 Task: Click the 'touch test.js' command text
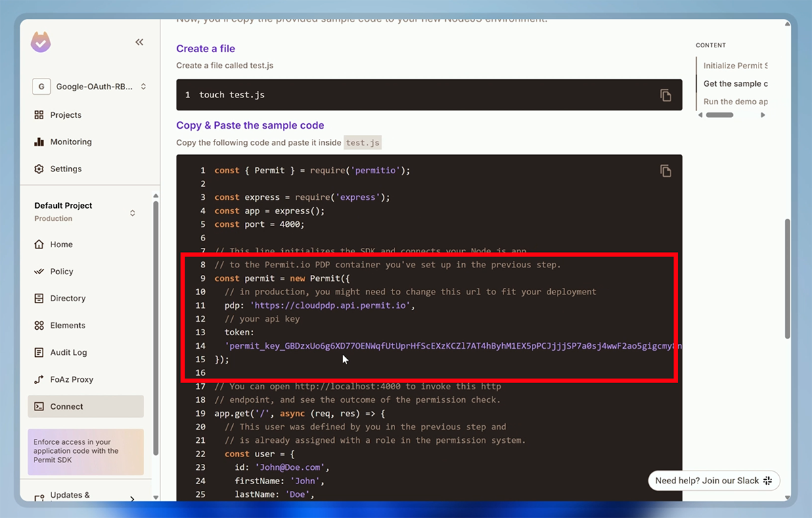pos(232,95)
